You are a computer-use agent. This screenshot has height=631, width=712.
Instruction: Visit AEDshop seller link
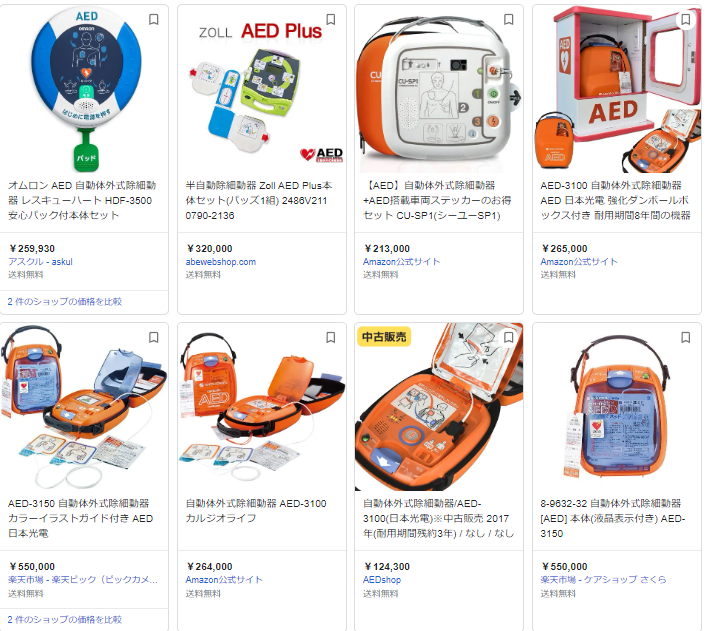pyautogui.click(x=382, y=580)
